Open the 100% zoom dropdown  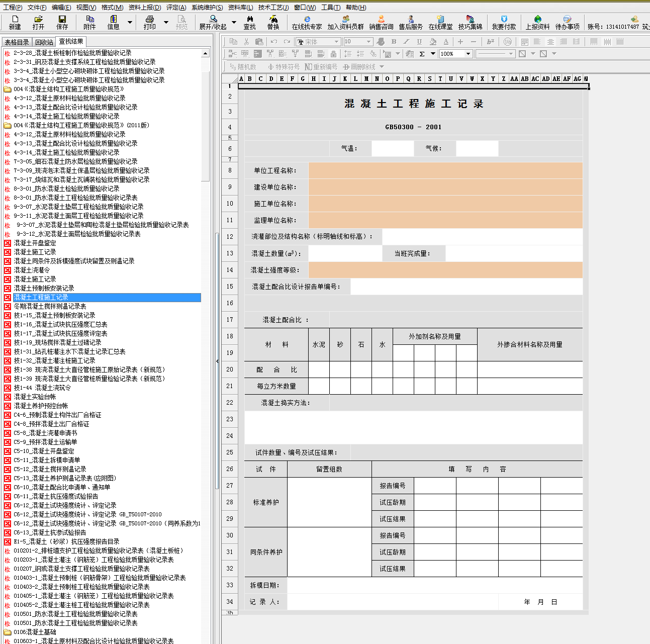pos(469,54)
